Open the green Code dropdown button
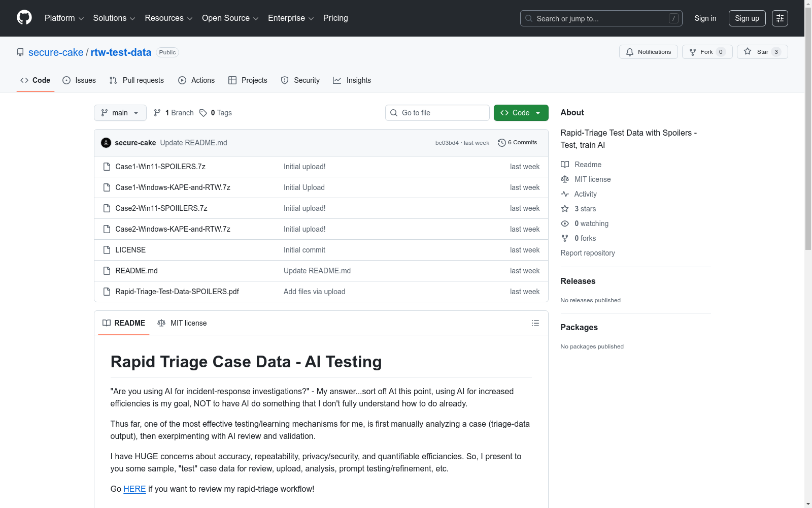 [521, 113]
